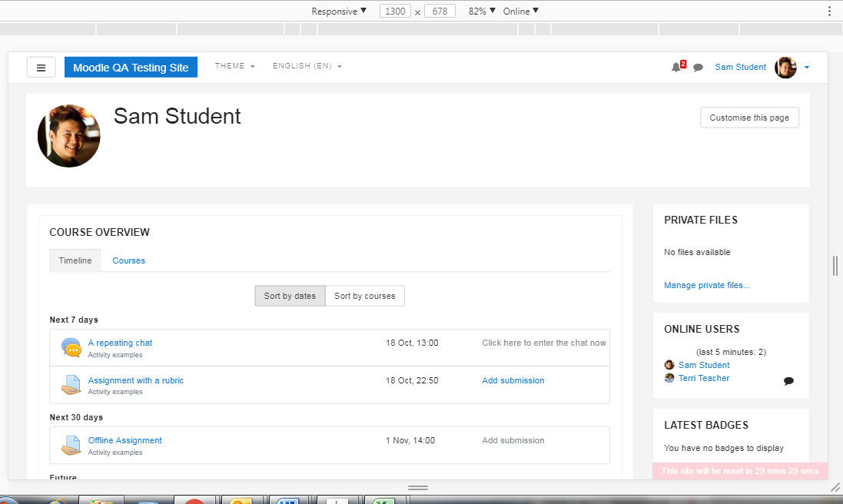Click the '18 Oct, 22:50' date text
The image size is (843, 504).
[412, 380]
